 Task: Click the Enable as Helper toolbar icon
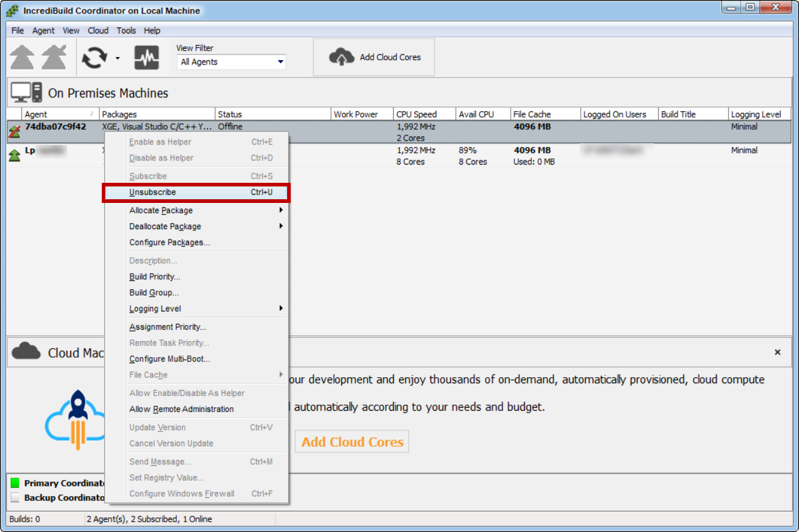click(x=23, y=58)
